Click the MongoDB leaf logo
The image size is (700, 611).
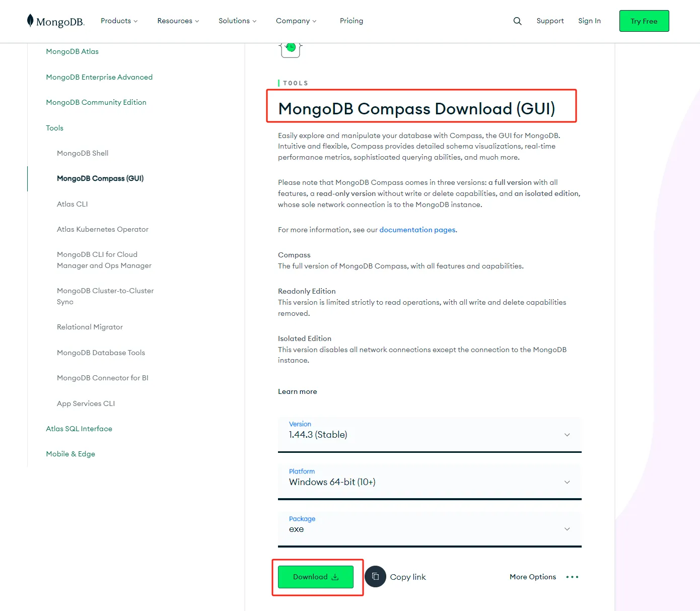point(30,21)
